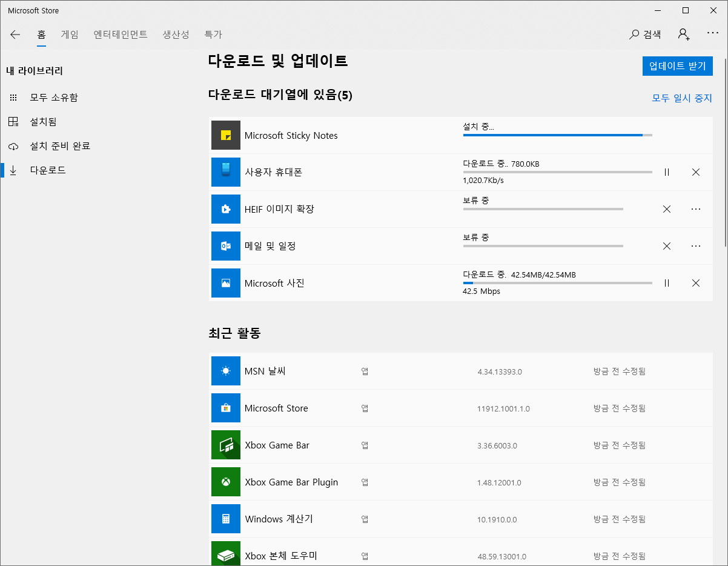The width and height of the screenshot is (728, 566).
Task: Click the Xbox 본체 도우미 app icon
Action: pos(225,553)
